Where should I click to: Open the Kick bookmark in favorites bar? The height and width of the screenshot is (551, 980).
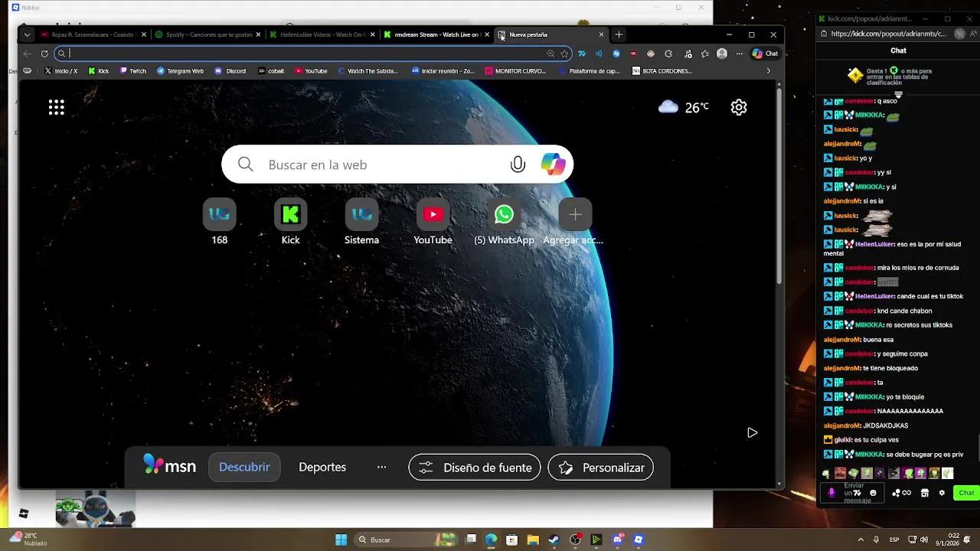pyautogui.click(x=99, y=71)
